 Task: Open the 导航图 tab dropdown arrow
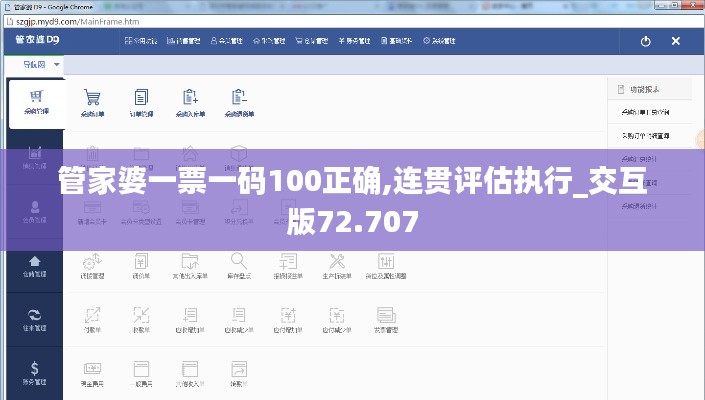pos(57,65)
